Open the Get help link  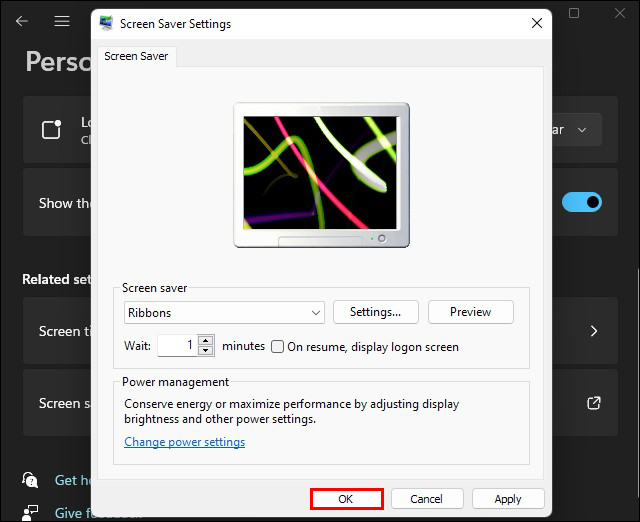[x=73, y=480]
